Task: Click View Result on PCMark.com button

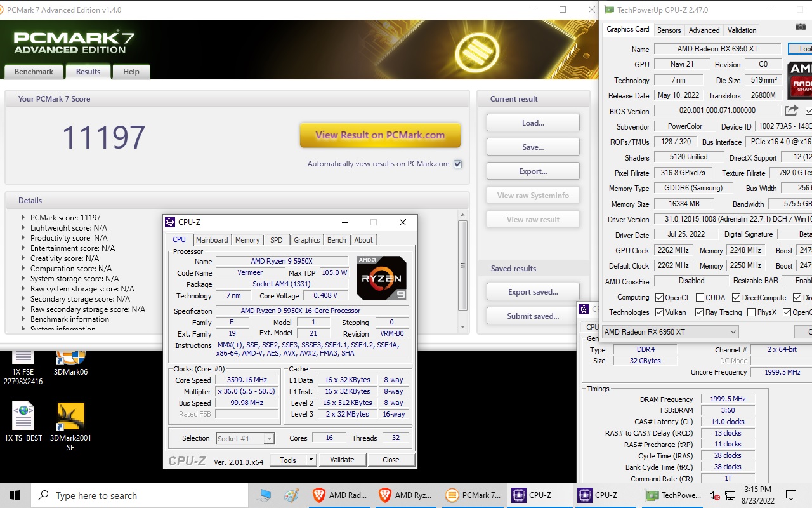Action: click(x=380, y=135)
